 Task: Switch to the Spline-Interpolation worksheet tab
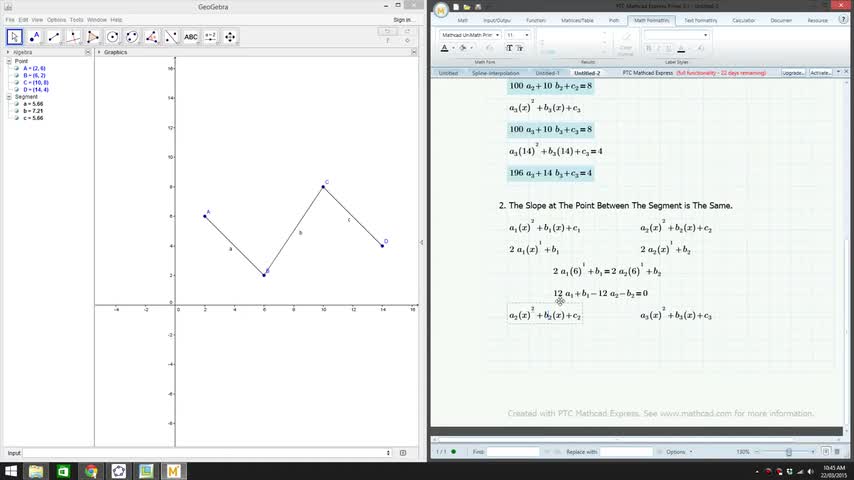(x=496, y=73)
